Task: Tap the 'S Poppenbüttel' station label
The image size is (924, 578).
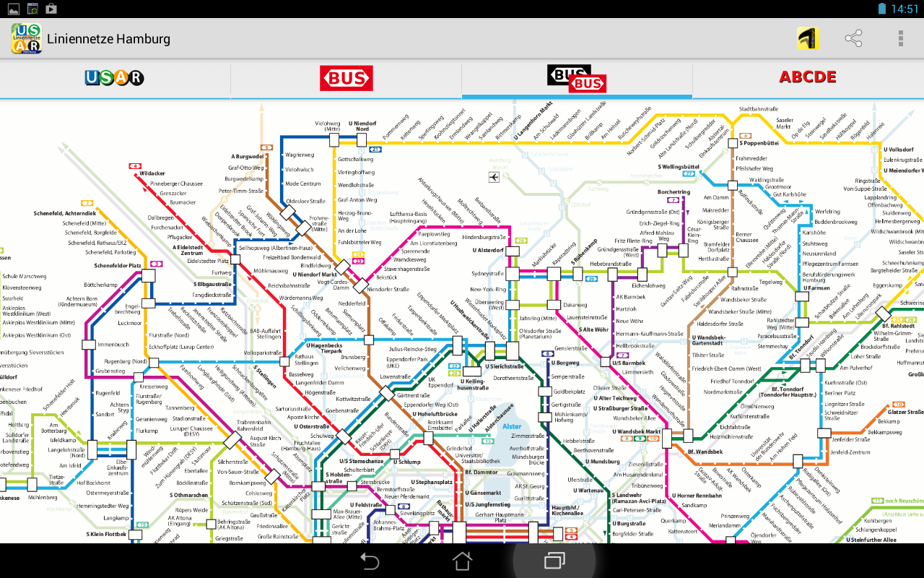Action: coord(758,143)
